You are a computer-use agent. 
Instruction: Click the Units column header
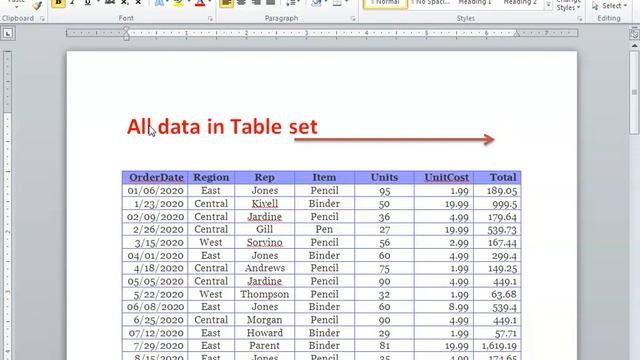click(384, 178)
